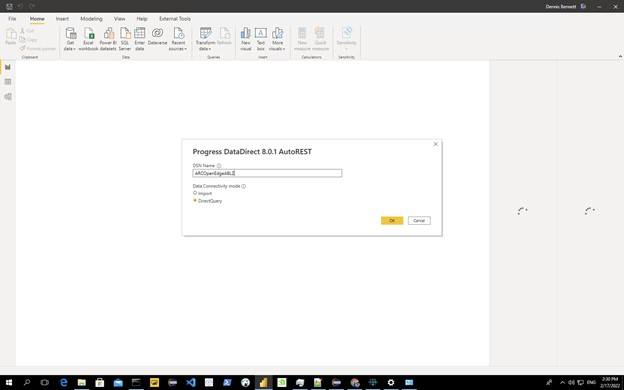Click the New visual icon
This screenshot has height=390, width=624.
click(x=246, y=39)
